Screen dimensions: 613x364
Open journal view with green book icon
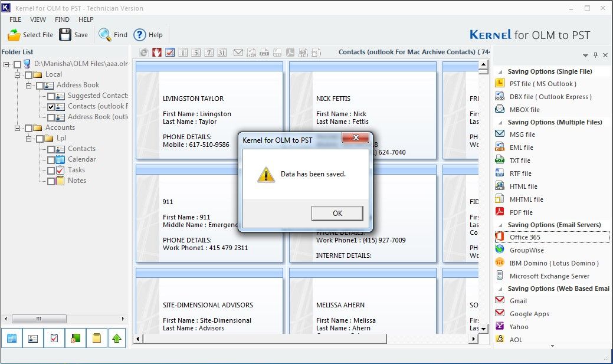point(75,338)
